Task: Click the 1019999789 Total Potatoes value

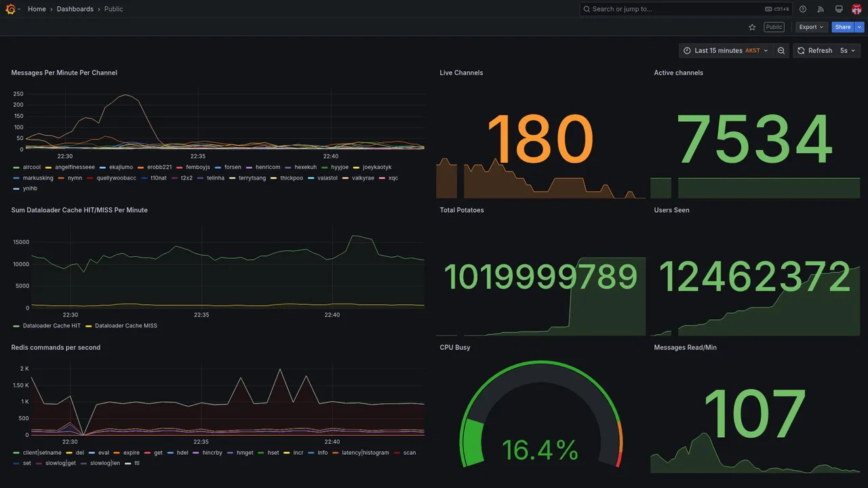Action: click(540, 277)
